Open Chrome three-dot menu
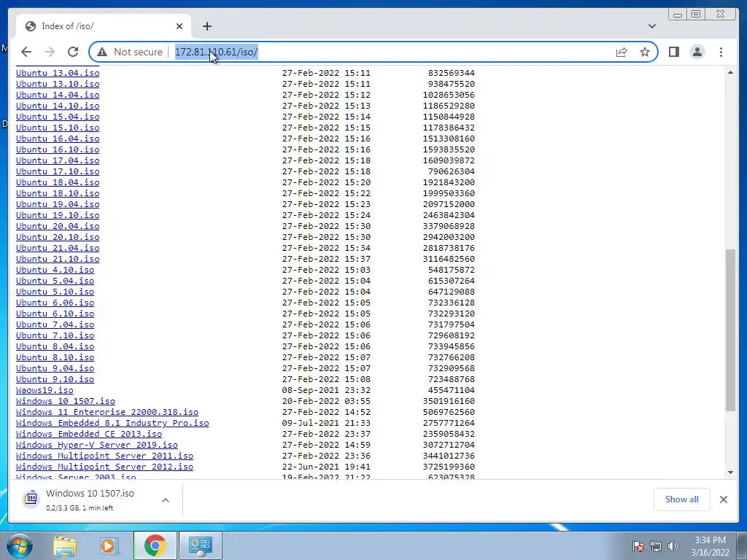The height and width of the screenshot is (560, 747). click(x=721, y=52)
